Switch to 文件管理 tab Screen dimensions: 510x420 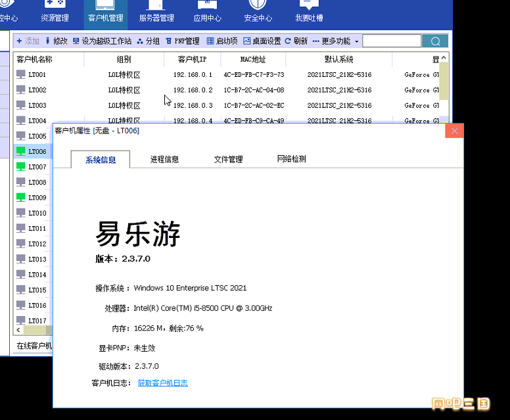[x=228, y=160]
